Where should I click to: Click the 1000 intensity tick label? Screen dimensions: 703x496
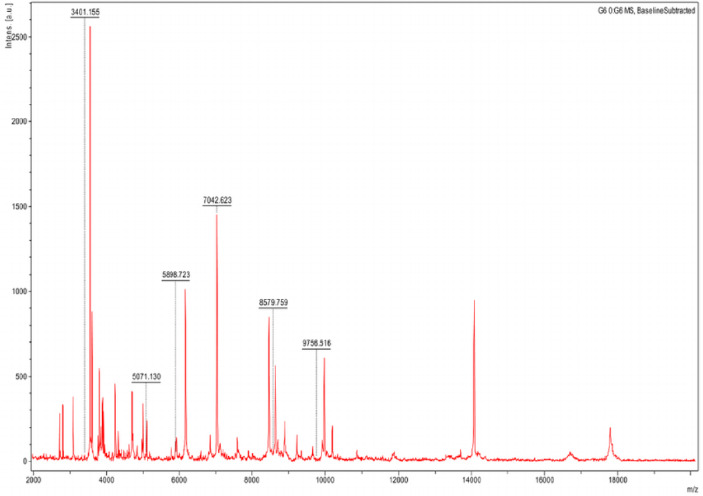[x=19, y=292]
